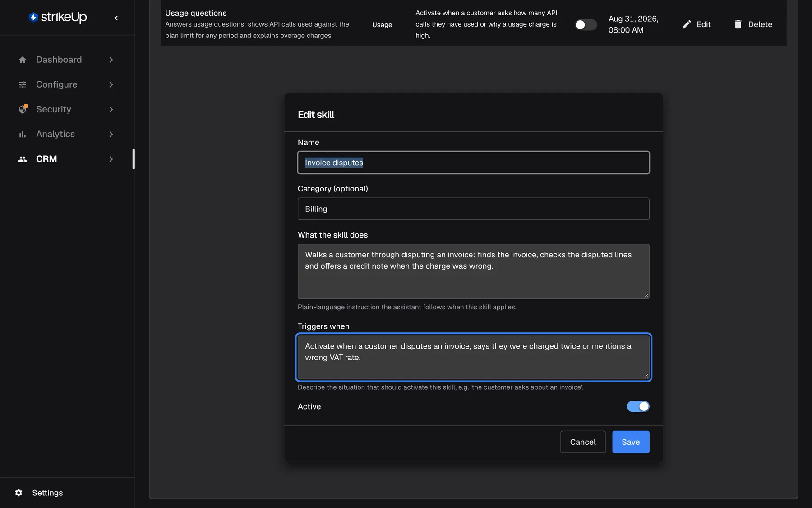Screen dimensions: 812x508
Task: Click the What the skill does textarea
Action: click(473, 271)
